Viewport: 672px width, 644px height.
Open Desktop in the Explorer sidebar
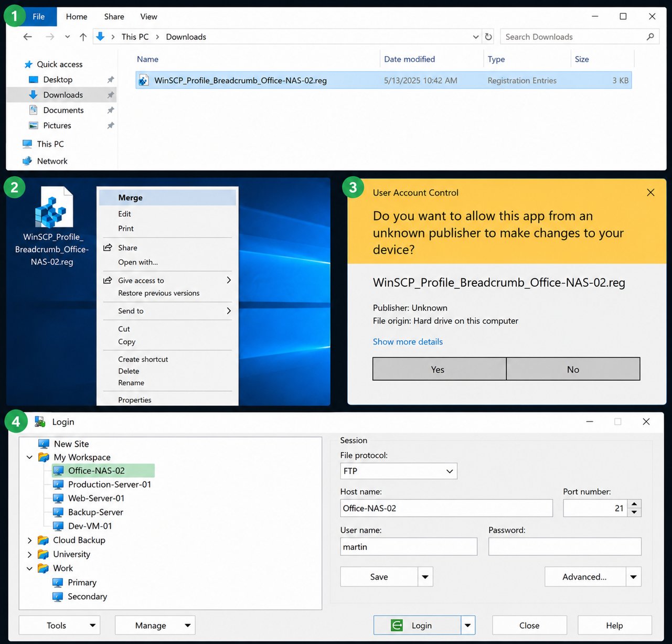[58, 80]
